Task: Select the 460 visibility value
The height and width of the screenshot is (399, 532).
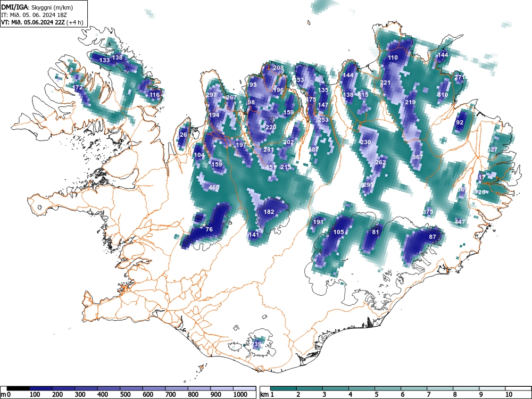Action: [214, 187]
